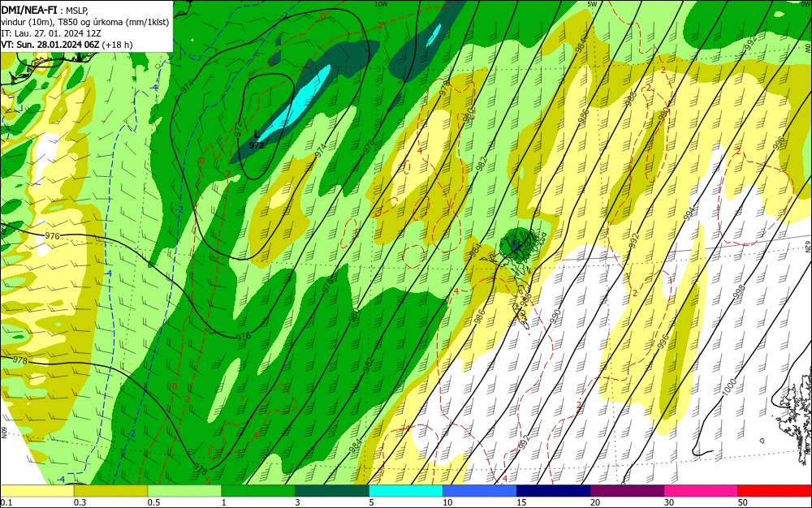Select the light green 0.5–1 legend swatch

point(184,491)
